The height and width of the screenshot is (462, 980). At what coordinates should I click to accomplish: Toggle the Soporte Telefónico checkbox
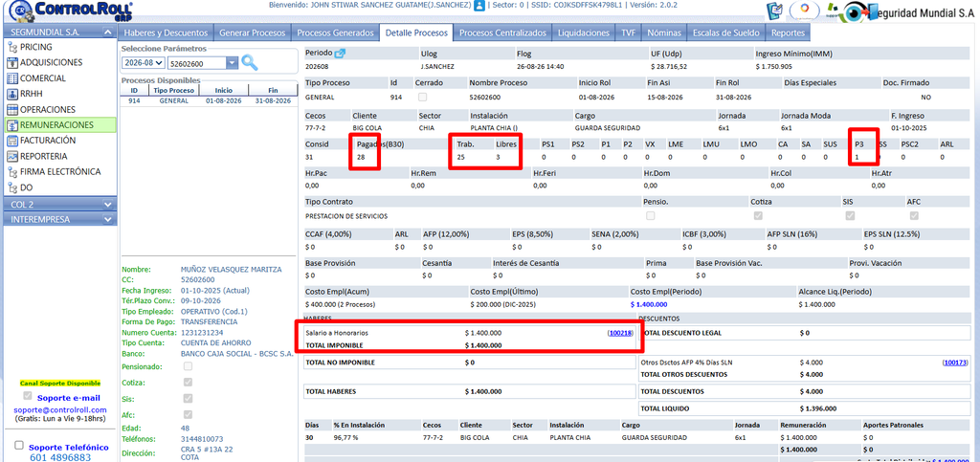[19, 445]
